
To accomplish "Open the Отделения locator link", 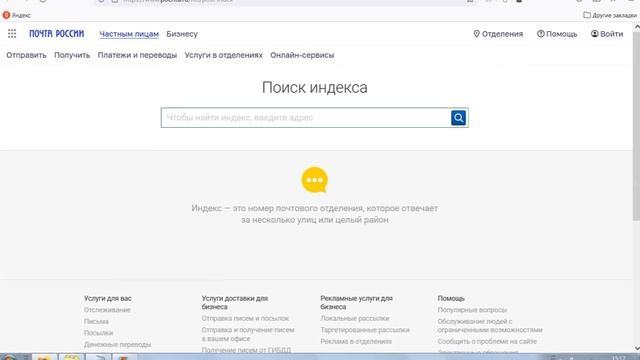I will point(498,34).
